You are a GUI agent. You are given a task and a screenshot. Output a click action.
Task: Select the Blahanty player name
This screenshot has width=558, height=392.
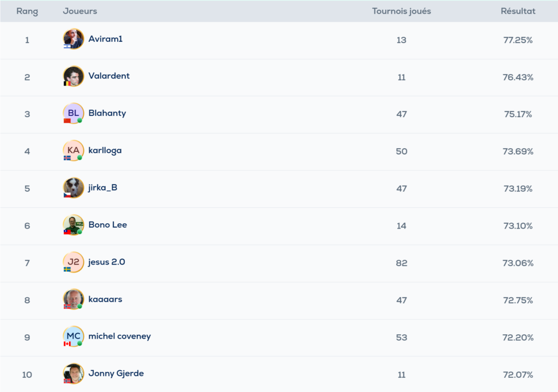click(x=107, y=113)
